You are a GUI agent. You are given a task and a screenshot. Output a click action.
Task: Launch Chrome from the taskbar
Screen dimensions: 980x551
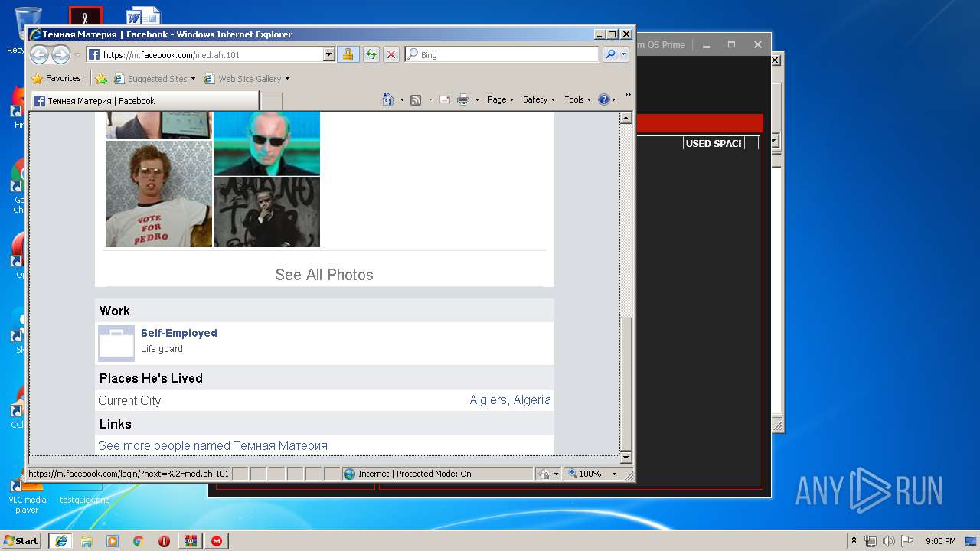(138, 540)
